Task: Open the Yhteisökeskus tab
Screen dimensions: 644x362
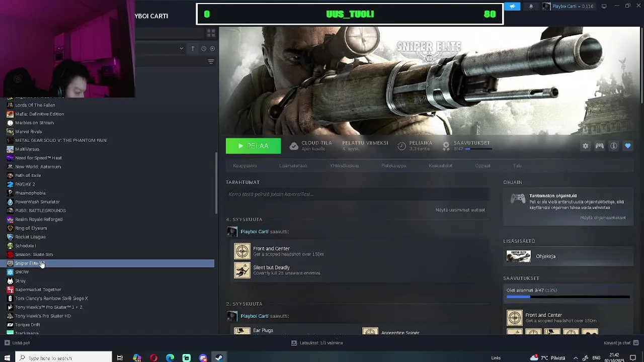Action: tap(344, 165)
